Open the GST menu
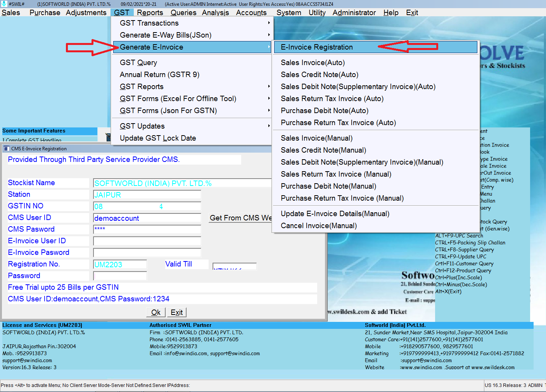Viewport: 546px width, 392px height. tap(122, 12)
